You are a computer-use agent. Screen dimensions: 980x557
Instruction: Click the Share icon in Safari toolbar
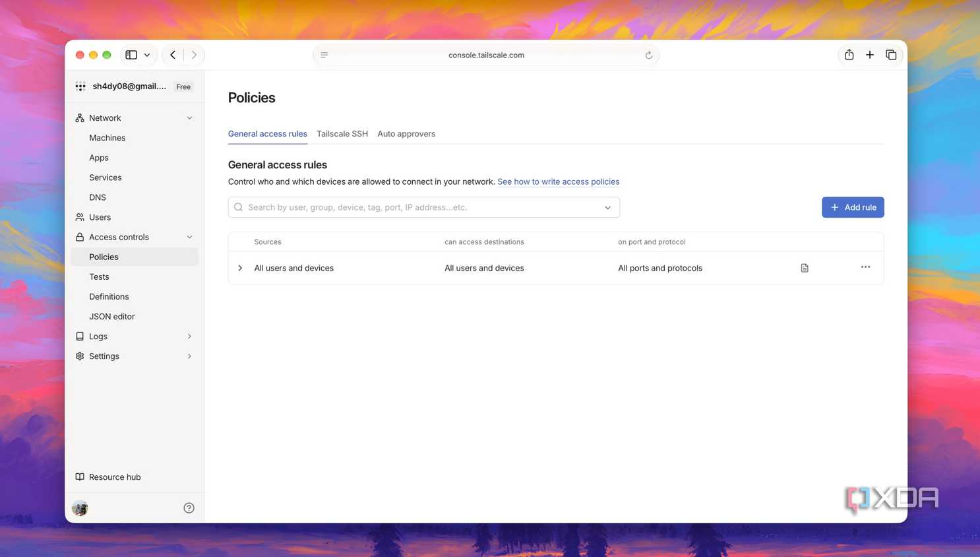pos(849,55)
